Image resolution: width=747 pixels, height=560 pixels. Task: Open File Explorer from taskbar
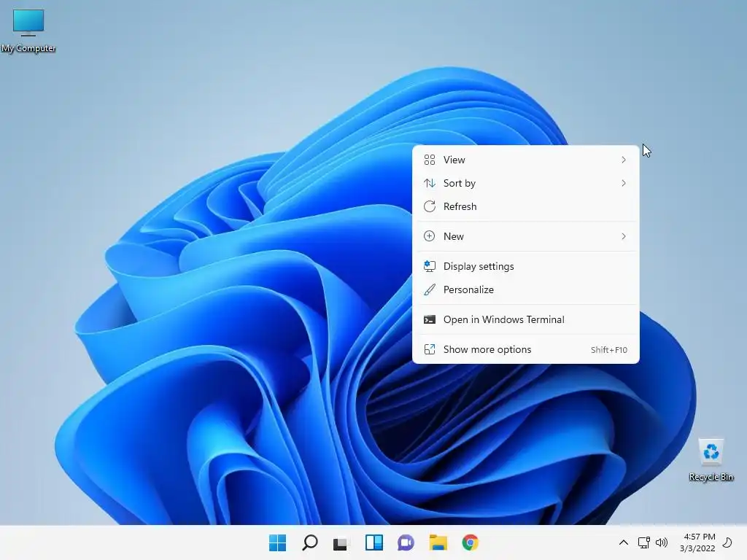(x=438, y=542)
